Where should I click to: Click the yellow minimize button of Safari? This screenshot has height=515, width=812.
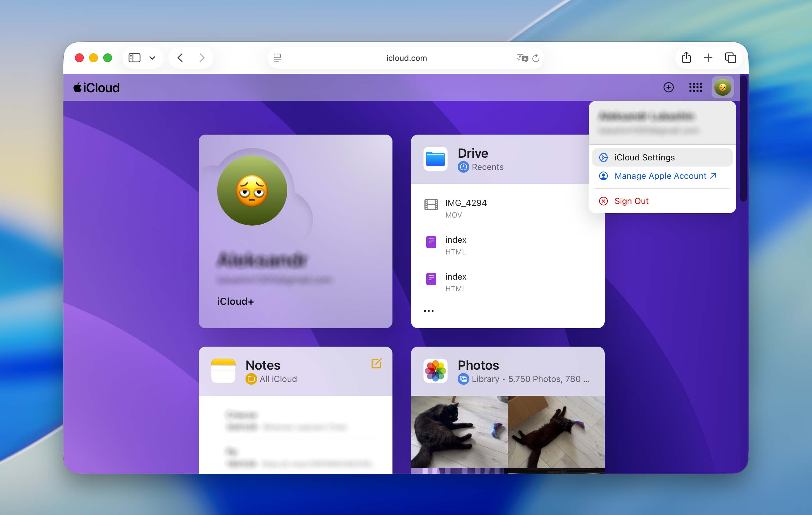coord(94,58)
